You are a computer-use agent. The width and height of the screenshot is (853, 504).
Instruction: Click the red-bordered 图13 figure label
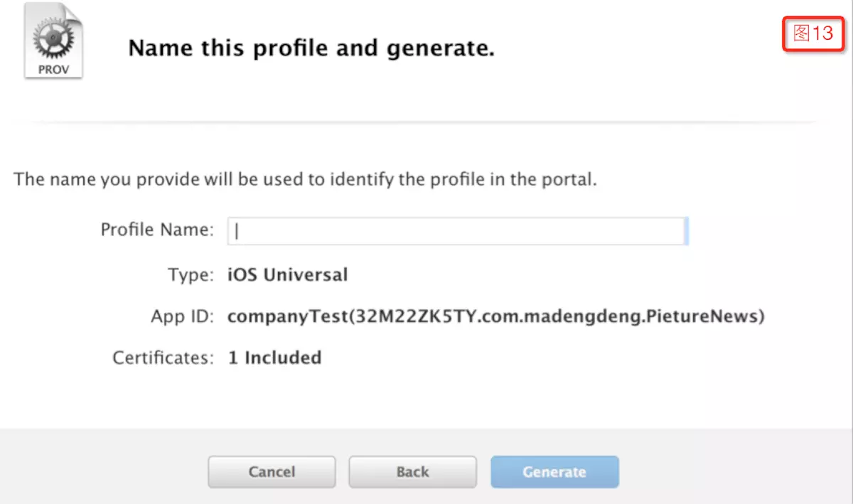[812, 33]
